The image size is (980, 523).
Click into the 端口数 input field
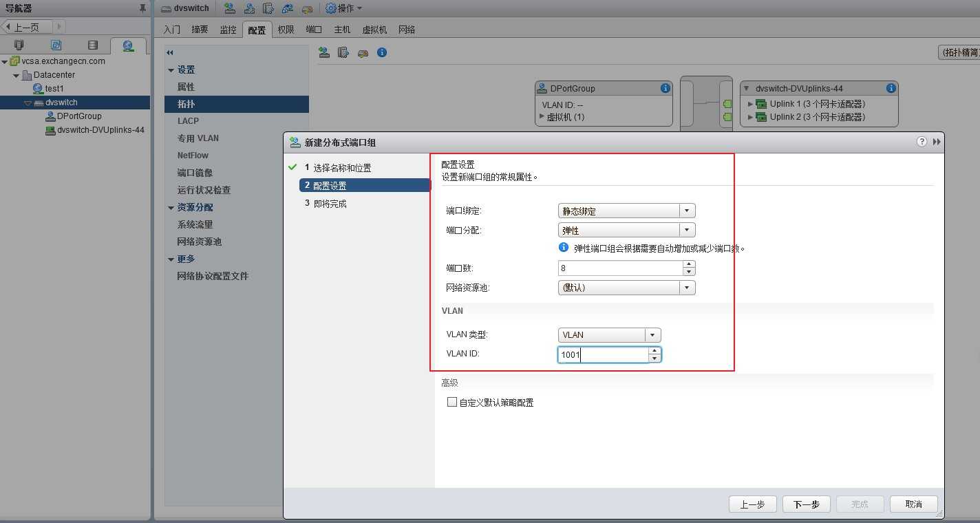(620, 268)
